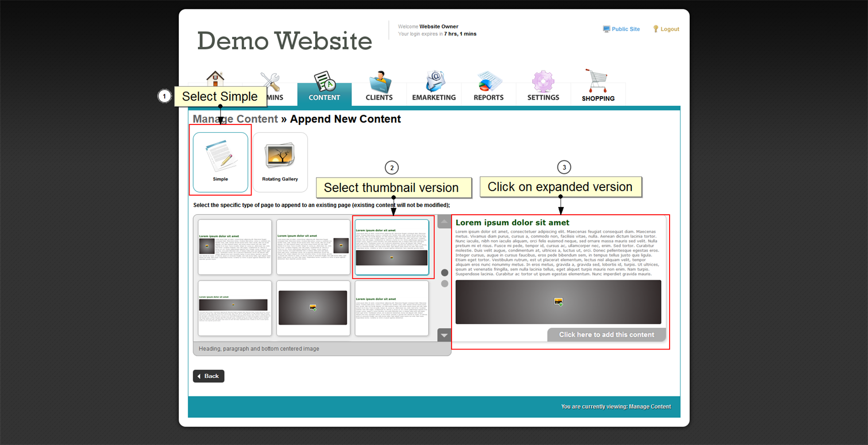Select the second page dot indicator
This screenshot has height=445, width=868.
point(444,284)
